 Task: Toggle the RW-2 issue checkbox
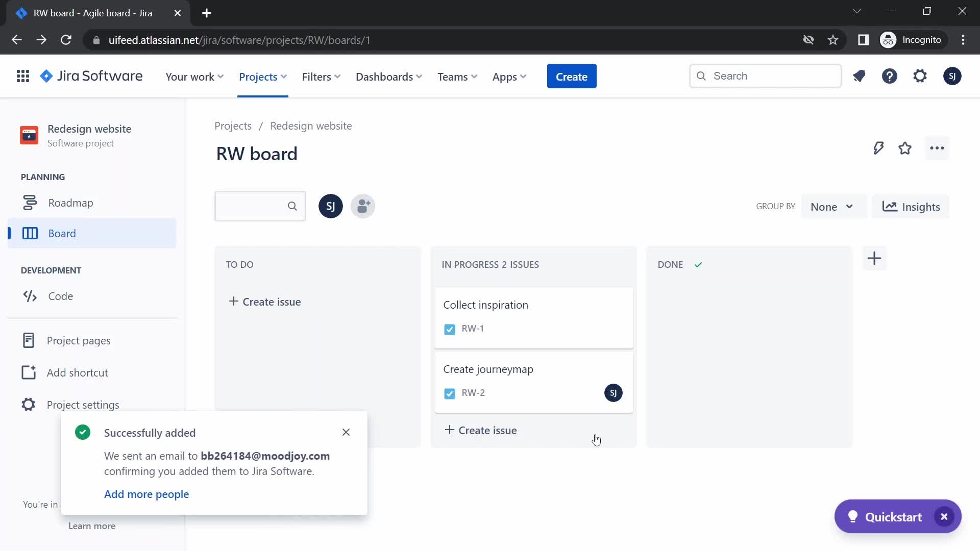point(450,392)
